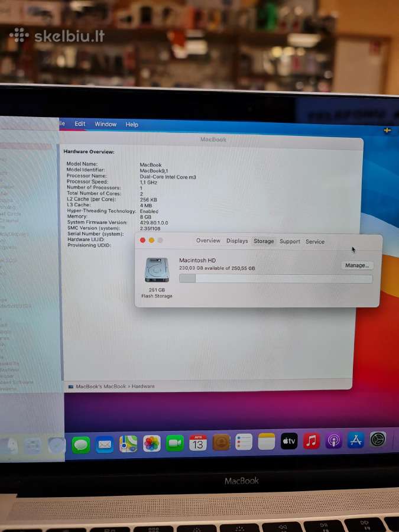Image resolution: width=399 pixels, height=532 pixels.
Task: Open the Calendar icon showing APR 13
Action: click(x=198, y=443)
